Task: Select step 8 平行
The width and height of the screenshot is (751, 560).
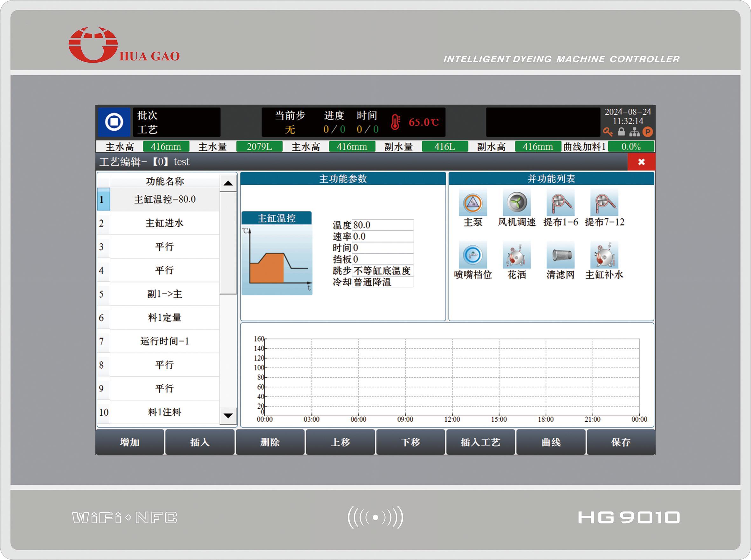Action: point(158,365)
